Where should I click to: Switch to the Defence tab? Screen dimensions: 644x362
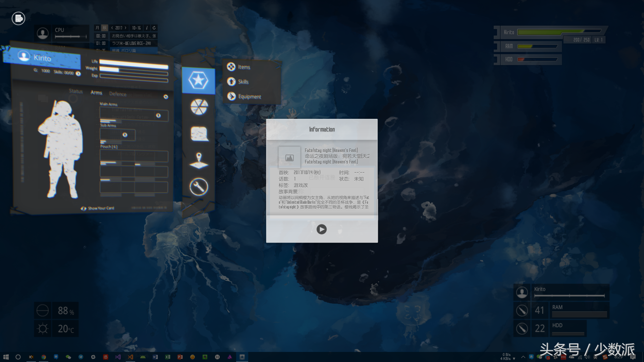(118, 94)
